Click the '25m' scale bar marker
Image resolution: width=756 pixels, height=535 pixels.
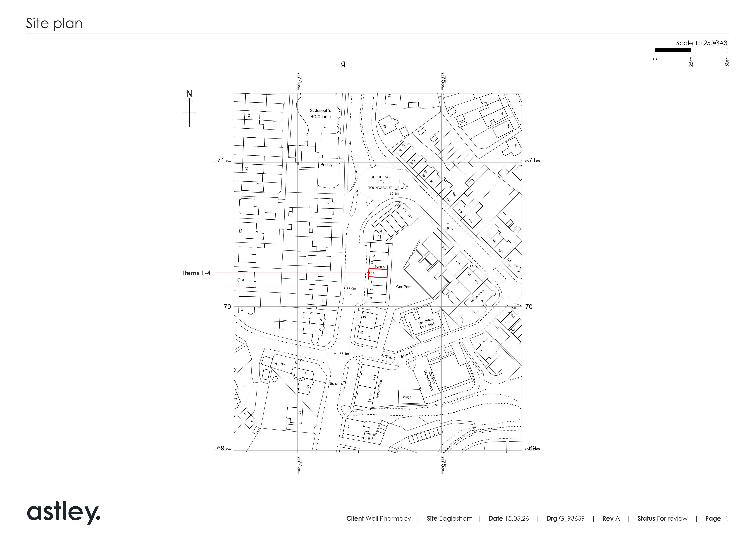pos(691,62)
